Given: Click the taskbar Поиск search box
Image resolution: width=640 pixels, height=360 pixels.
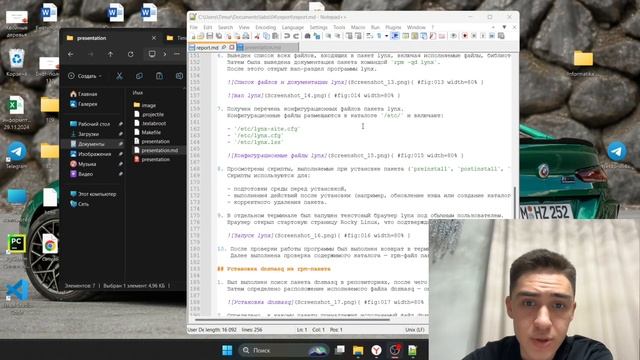Looking at the screenshot, I should click(284, 350).
